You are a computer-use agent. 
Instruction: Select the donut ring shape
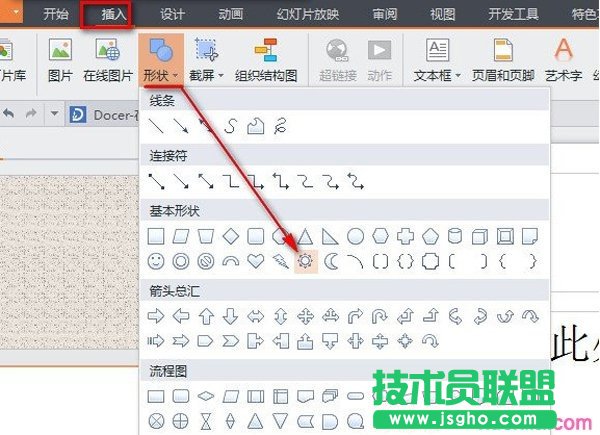click(x=181, y=262)
